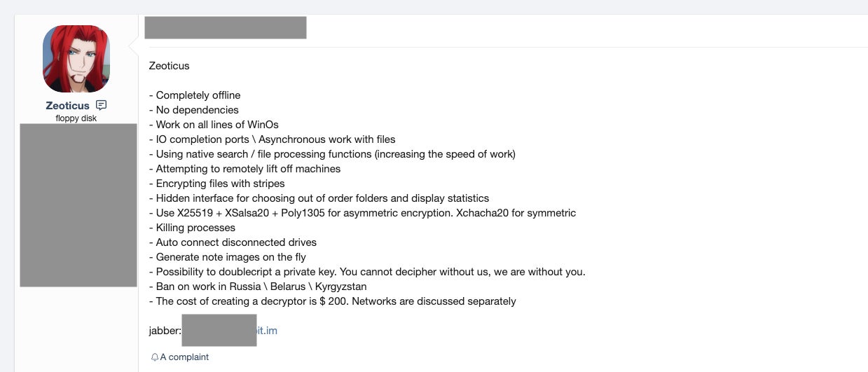The height and width of the screenshot is (372, 868).
Task: Click the gray redacted block in post header
Action: pyautogui.click(x=225, y=27)
